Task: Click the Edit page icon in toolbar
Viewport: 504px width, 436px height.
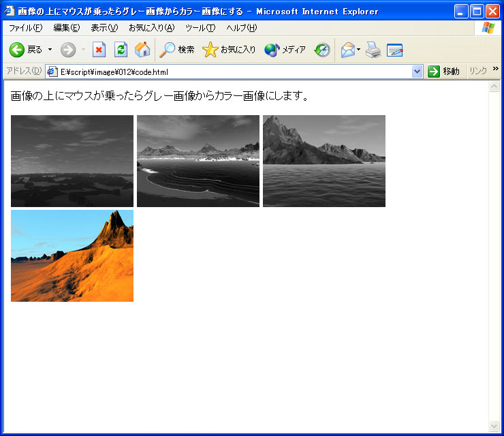Action: [395, 50]
